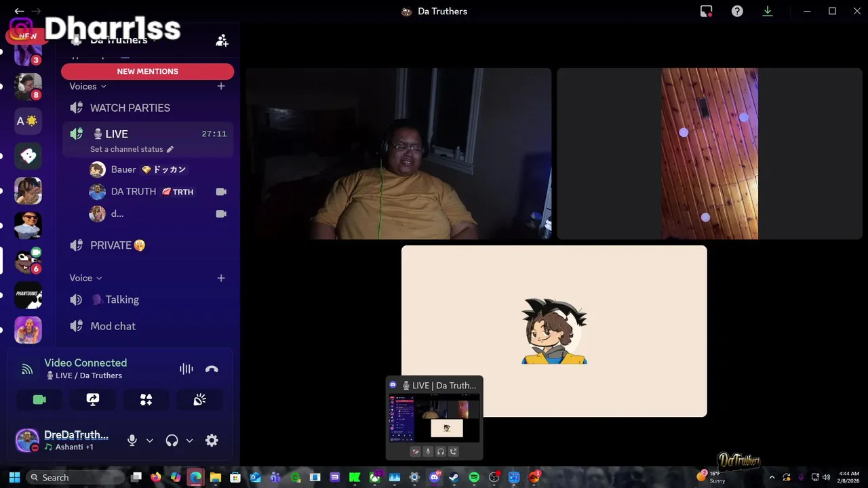
Task: Open the PRIVATE voice channel
Action: (x=147, y=245)
